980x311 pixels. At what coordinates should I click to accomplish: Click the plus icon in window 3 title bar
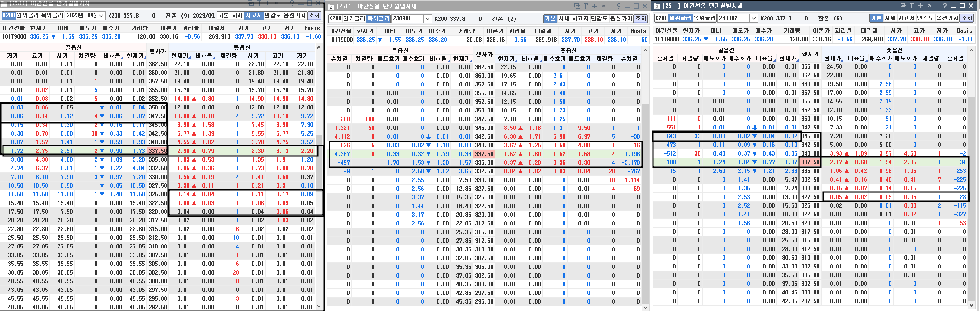920,6
